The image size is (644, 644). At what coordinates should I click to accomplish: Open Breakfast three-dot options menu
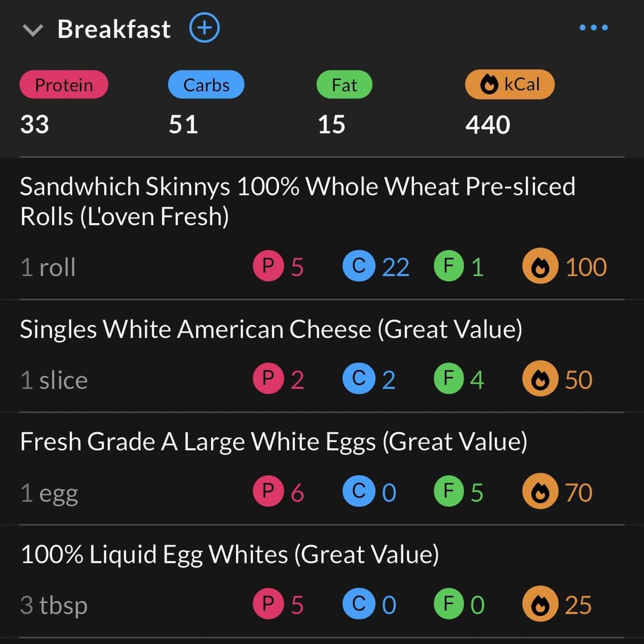point(593,27)
